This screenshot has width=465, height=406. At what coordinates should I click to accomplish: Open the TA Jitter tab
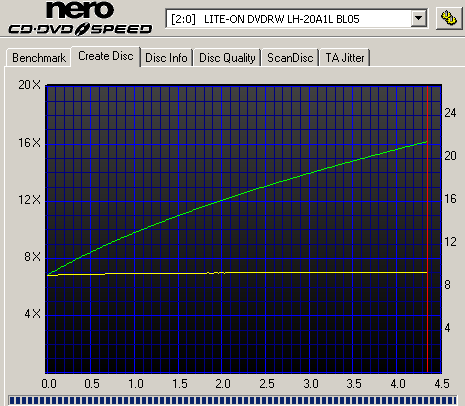[345, 58]
